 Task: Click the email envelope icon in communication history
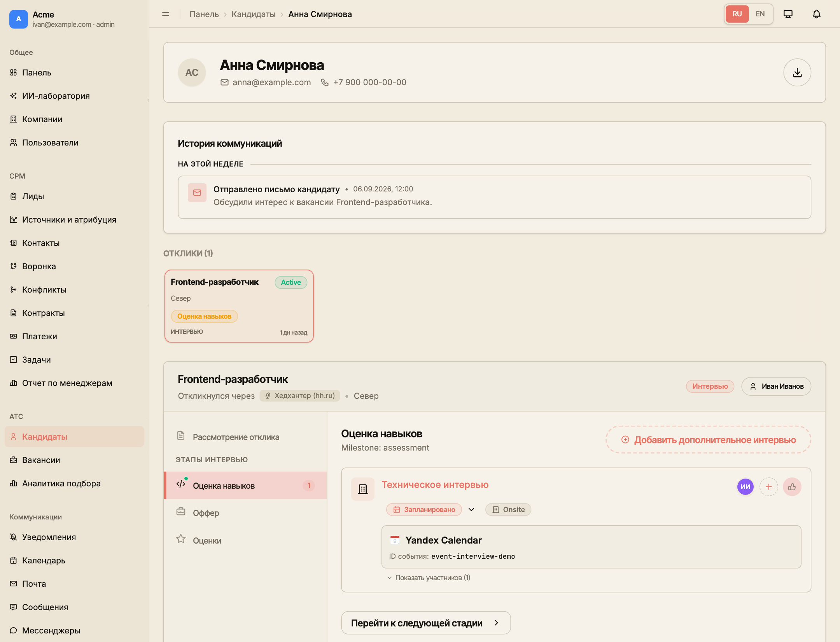(x=197, y=193)
